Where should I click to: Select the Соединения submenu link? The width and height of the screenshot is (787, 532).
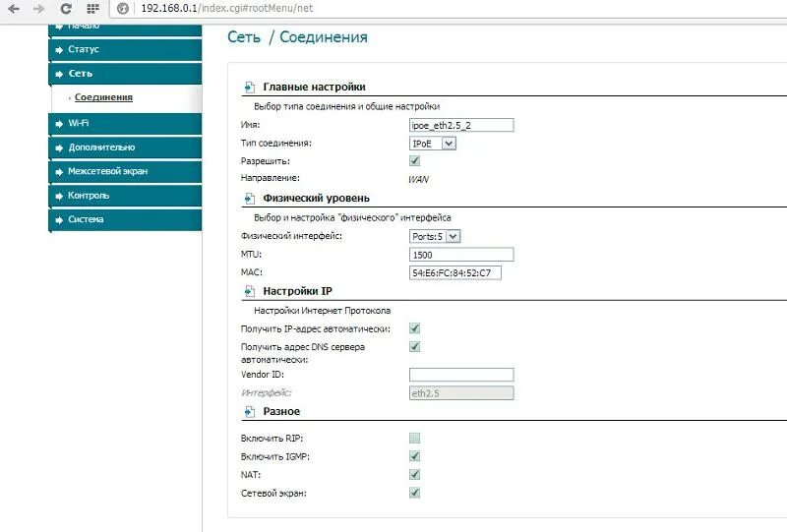tap(103, 97)
